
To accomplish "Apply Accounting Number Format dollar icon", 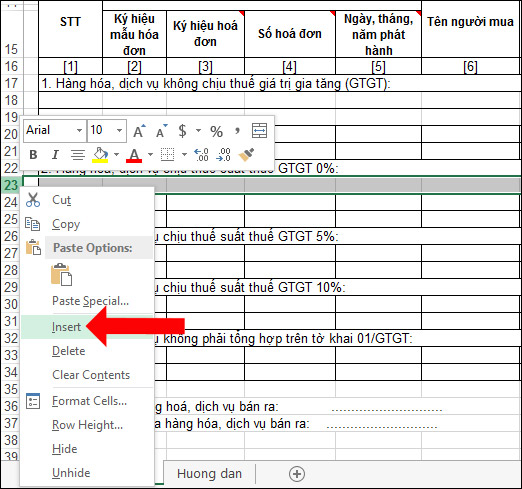I will 182,131.
